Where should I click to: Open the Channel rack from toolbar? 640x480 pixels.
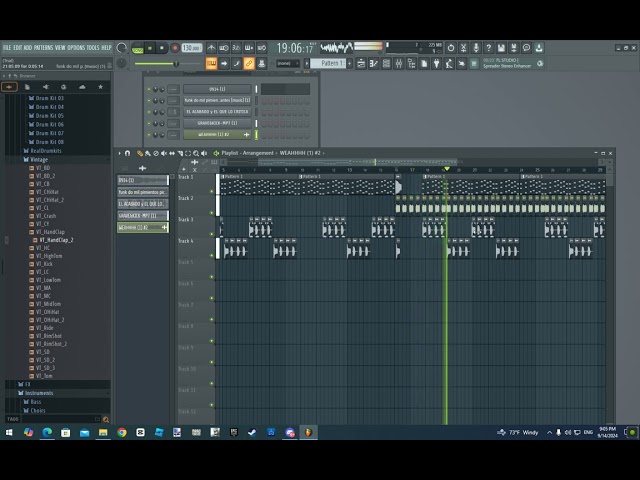pos(386,63)
